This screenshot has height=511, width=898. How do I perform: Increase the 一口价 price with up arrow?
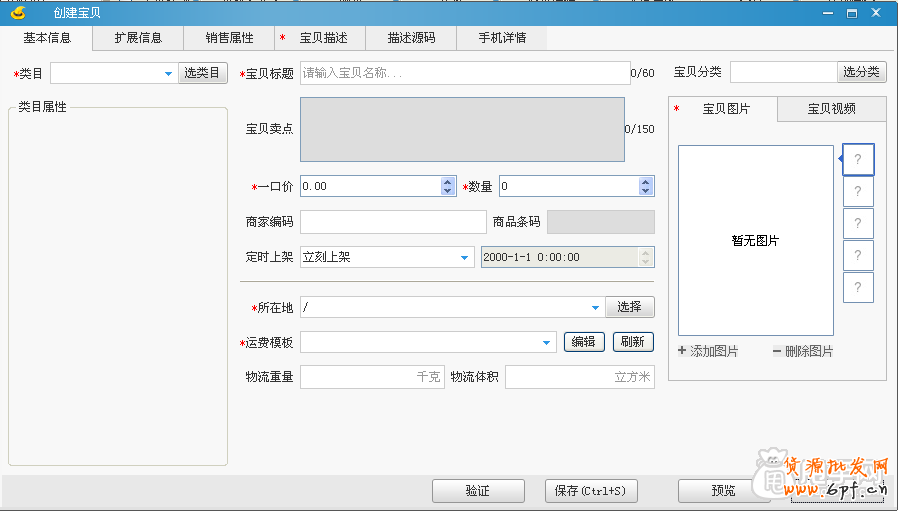point(448,181)
